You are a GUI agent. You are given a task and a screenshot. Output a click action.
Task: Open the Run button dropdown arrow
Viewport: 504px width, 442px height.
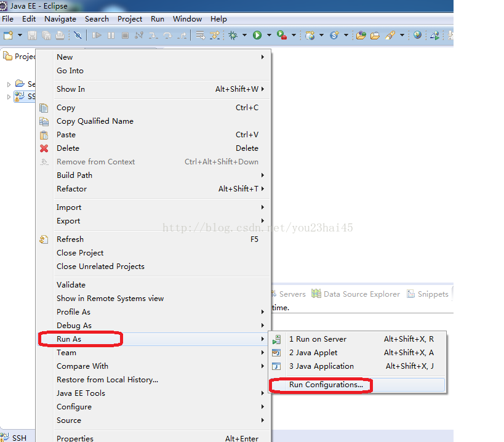tap(270, 35)
